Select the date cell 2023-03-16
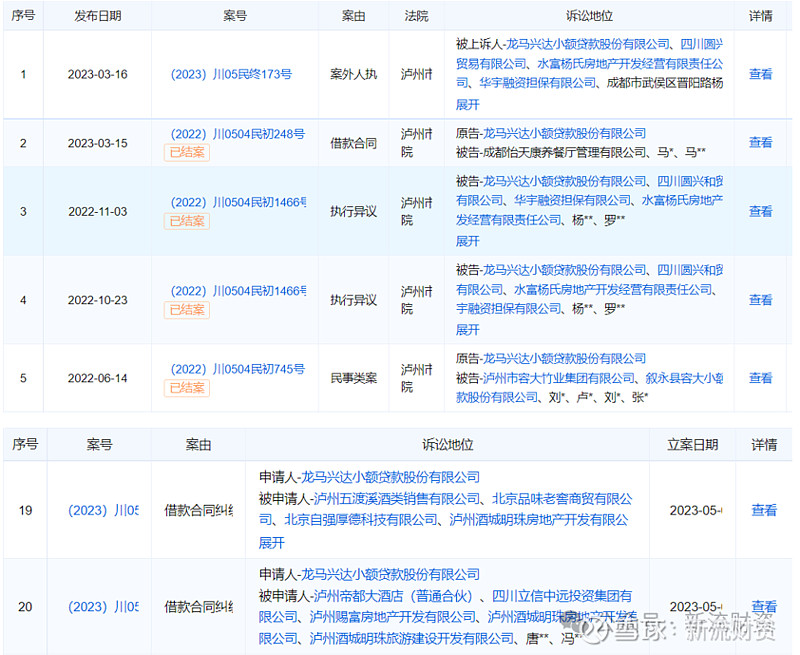 click(x=97, y=74)
